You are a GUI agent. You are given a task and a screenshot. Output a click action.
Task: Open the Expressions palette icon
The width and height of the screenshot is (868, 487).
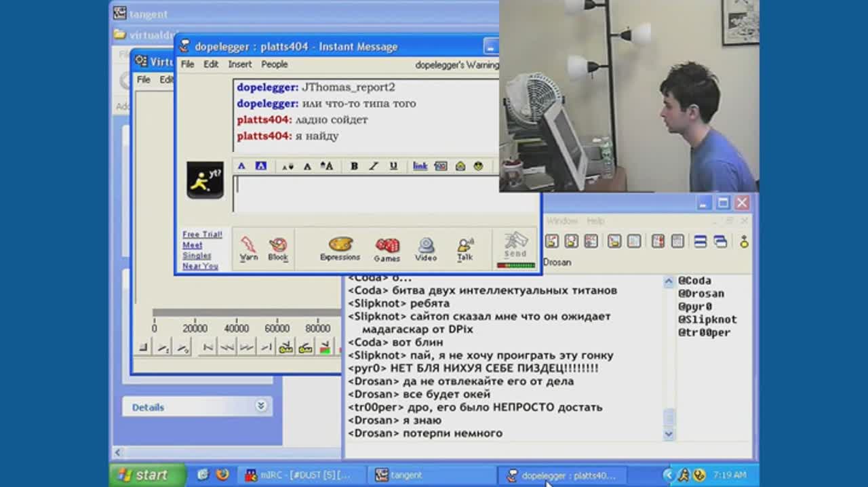pos(340,248)
